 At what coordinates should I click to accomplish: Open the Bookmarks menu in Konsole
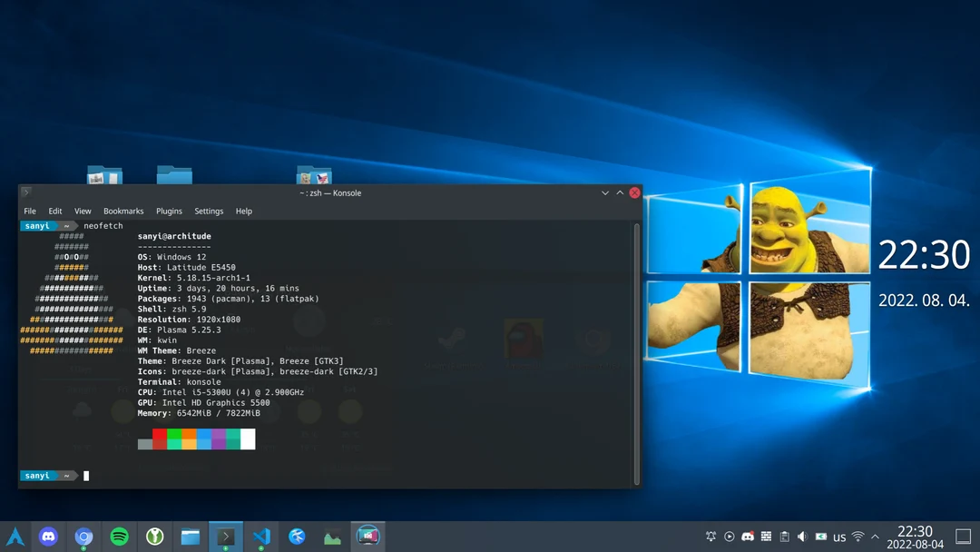point(123,211)
